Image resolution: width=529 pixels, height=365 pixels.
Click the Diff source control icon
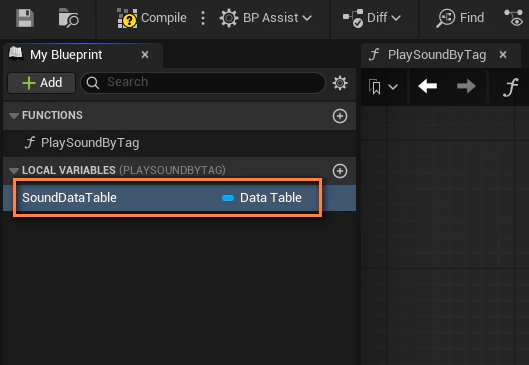(353, 18)
